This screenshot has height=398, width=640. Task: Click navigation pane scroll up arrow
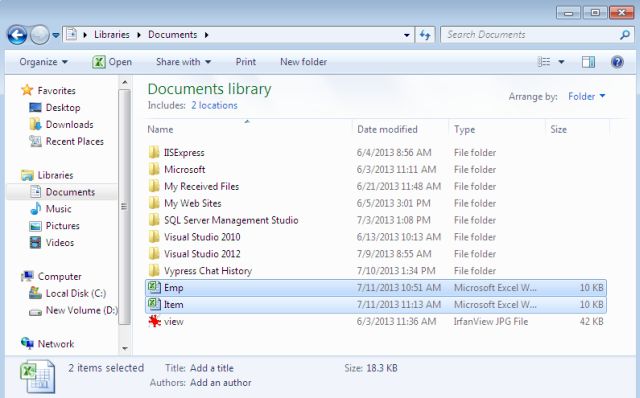point(124,83)
